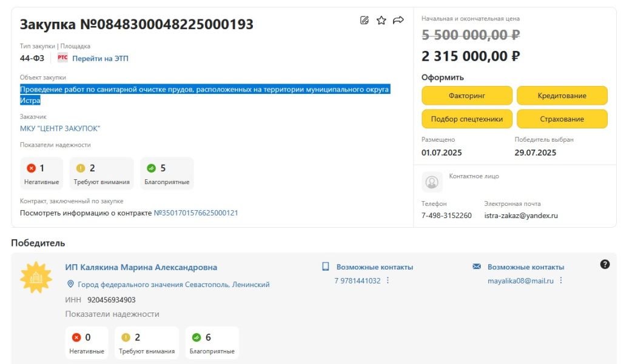This screenshot has width=621, height=364.
Task: Choose the Страхование button
Action: click(x=561, y=119)
